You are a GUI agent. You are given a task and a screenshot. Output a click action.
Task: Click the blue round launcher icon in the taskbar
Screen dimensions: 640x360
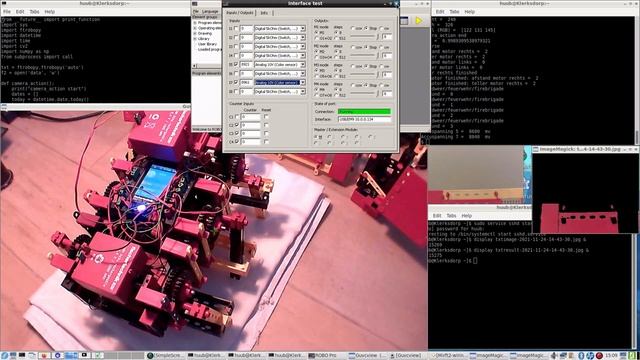[58, 356]
